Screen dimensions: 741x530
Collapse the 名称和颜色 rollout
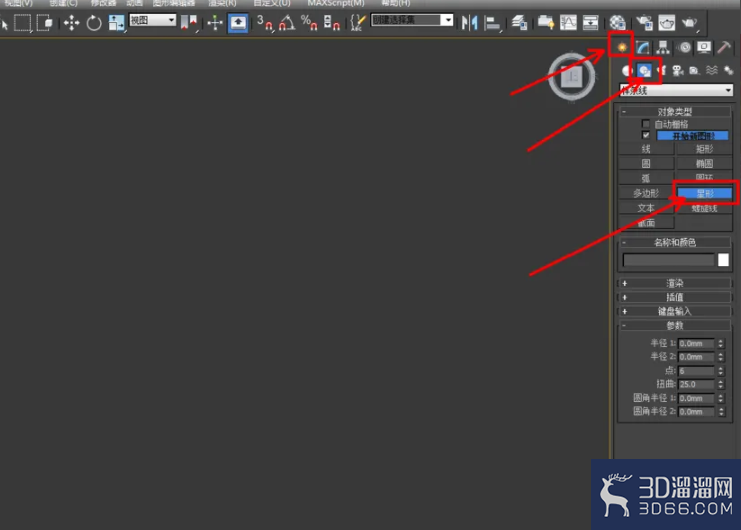[x=676, y=242]
